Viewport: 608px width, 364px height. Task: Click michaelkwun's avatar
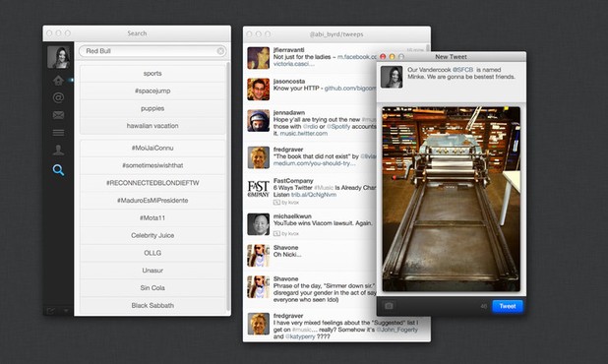pyautogui.click(x=258, y=224)
